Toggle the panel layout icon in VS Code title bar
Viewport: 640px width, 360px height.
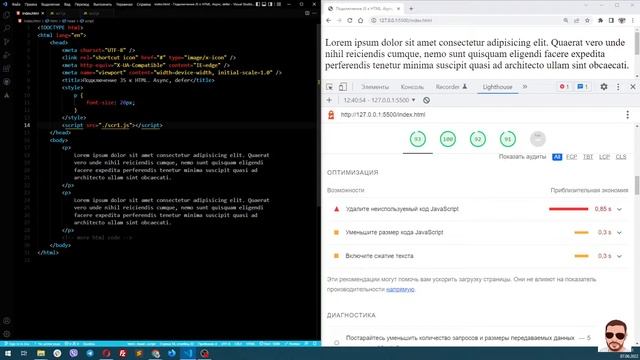[264, 4]
